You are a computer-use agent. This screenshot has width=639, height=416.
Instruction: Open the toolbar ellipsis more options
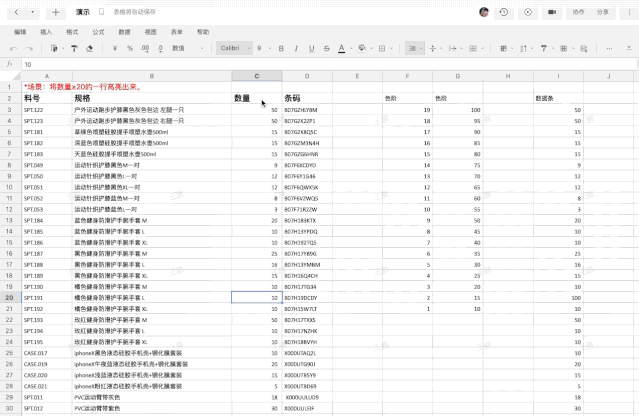pos(609,48)
